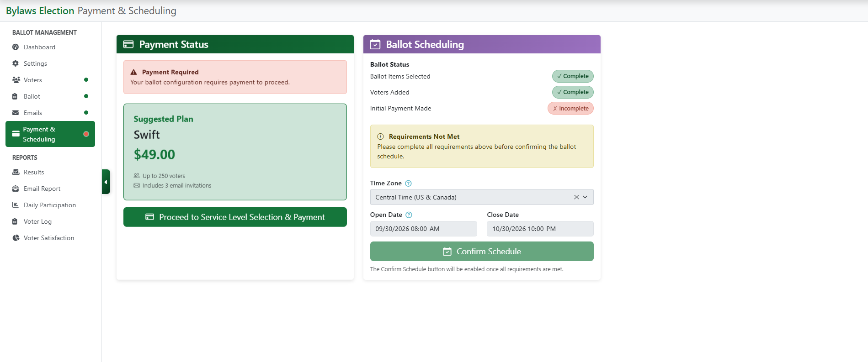Open Daily Participation report
Screen dimensions: 868x362
tap(50, 205)
